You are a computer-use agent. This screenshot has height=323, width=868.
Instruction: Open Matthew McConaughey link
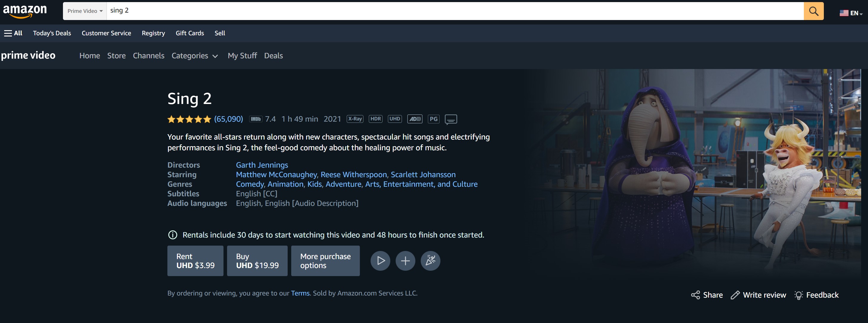[x=276, y=174]
